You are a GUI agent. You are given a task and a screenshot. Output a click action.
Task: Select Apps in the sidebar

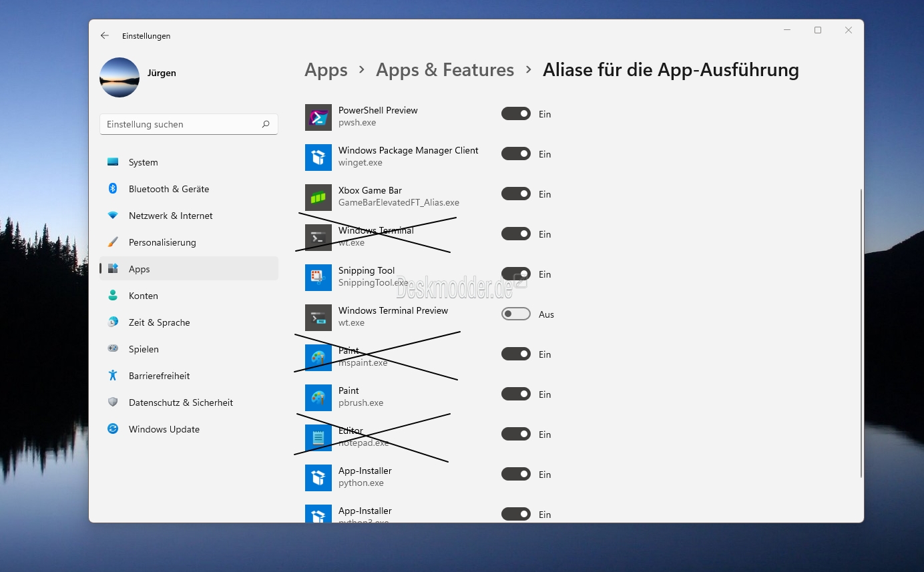(189, 268)
